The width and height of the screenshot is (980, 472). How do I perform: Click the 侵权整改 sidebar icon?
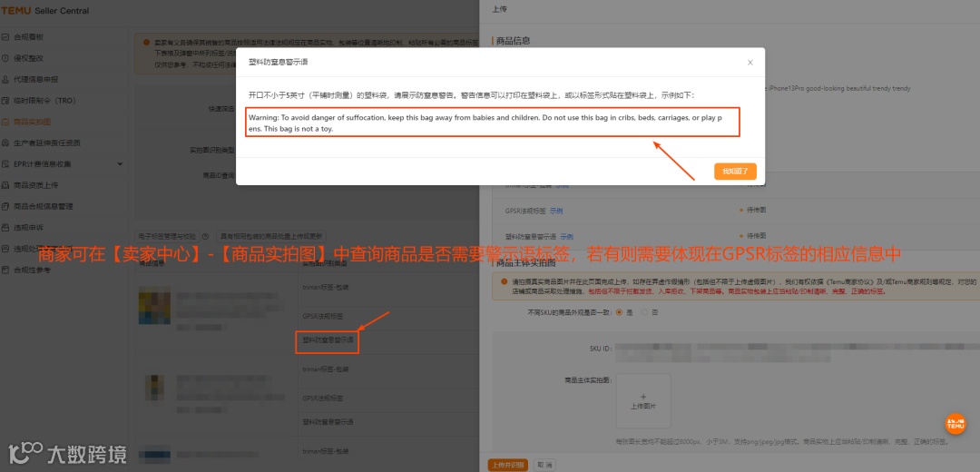point(5,58)
